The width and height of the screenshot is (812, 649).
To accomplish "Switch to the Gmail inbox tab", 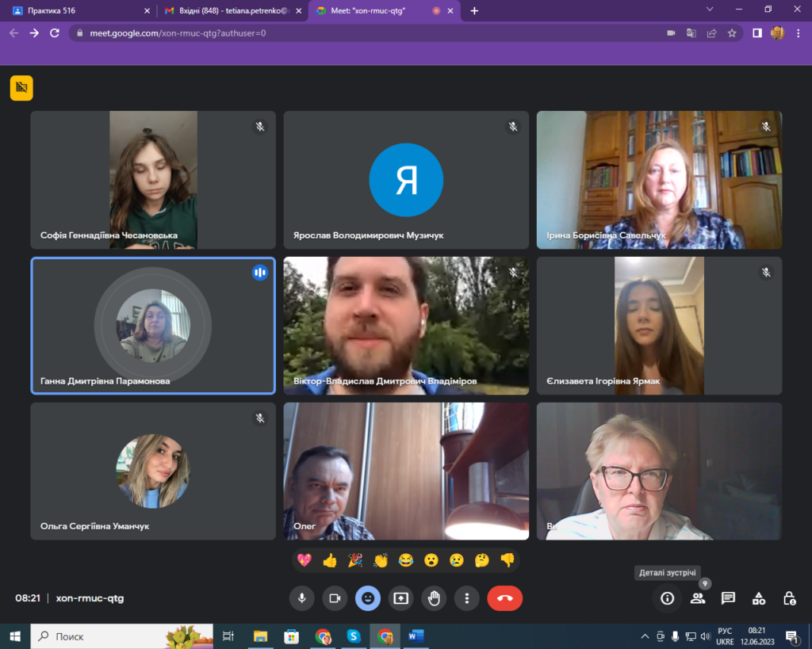I will coord(226,10).
